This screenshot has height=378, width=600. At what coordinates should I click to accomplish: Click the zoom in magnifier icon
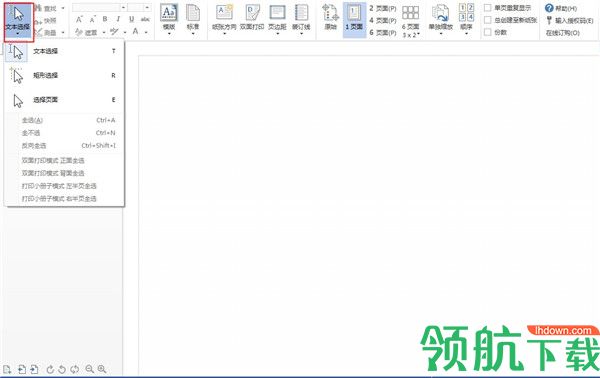(102, 369)
